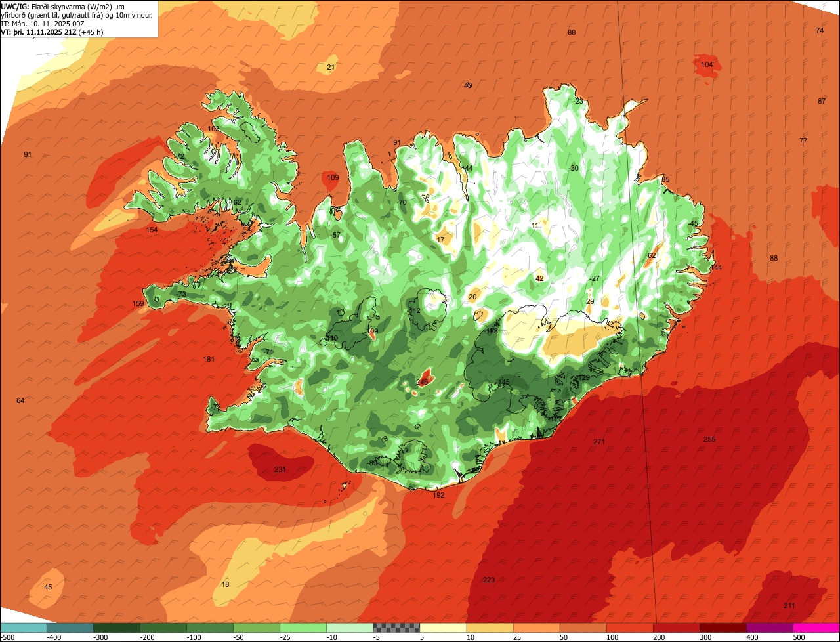Image resolution: width=840 pixels, height=642 pixels.
Task: Click the value 246 in the red spot inland
Action: tap(422, 381)
